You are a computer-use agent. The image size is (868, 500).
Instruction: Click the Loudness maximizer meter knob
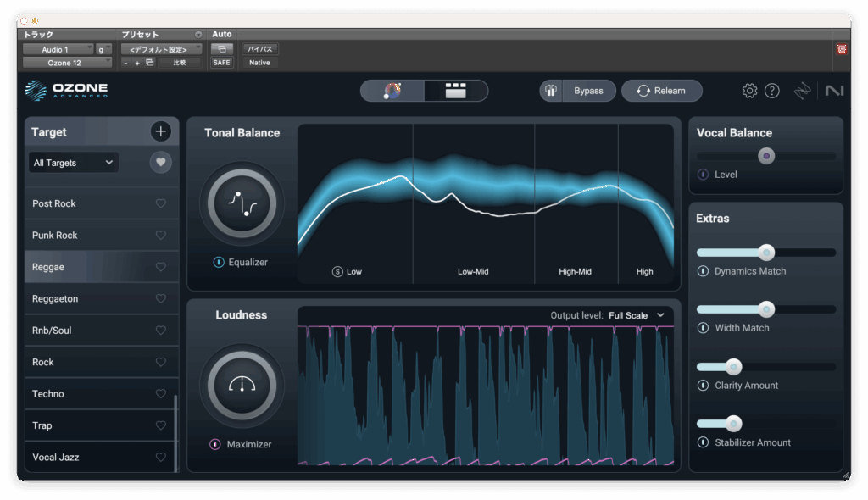tap(242, 385)
